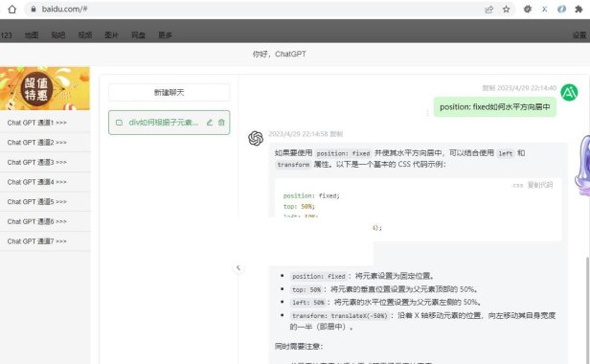The height and width of the screenshot is (364, 590).
Task: Delete the chat with the trash icon
Action: (221, 123)
